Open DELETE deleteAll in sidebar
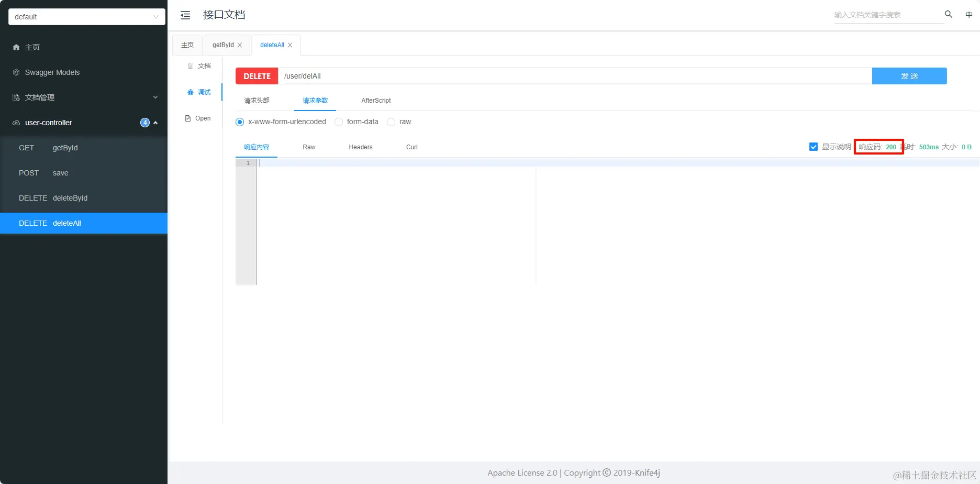 click(x=84, y=223)
